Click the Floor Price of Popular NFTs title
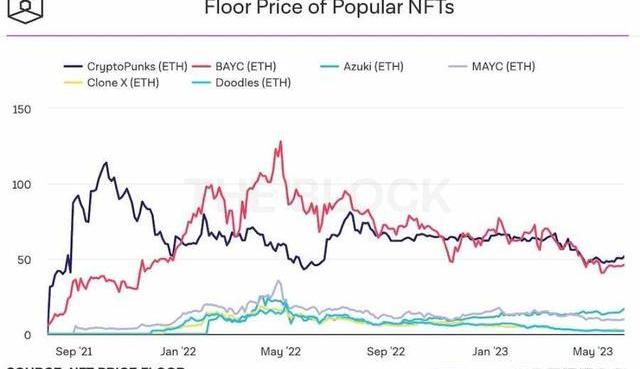Image resolution: width=640 pixels, height=369 pixels. 329,8
